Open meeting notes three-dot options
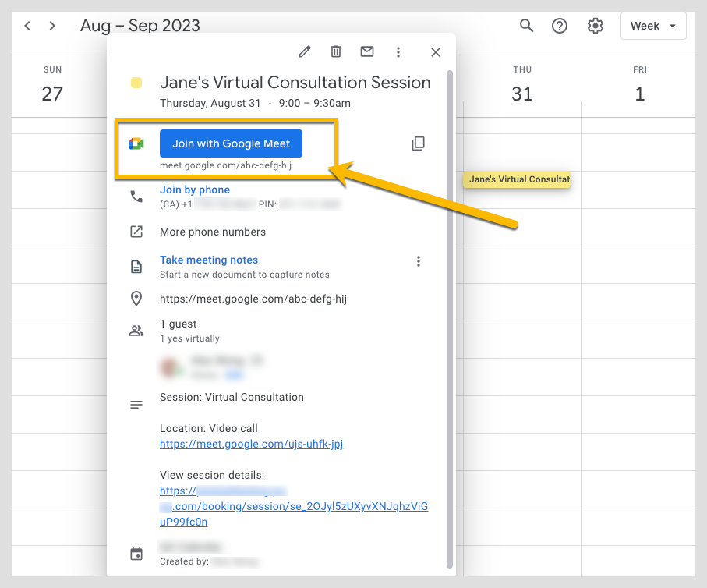The width and height of the screenshot is (707, 588). (419, 261)
